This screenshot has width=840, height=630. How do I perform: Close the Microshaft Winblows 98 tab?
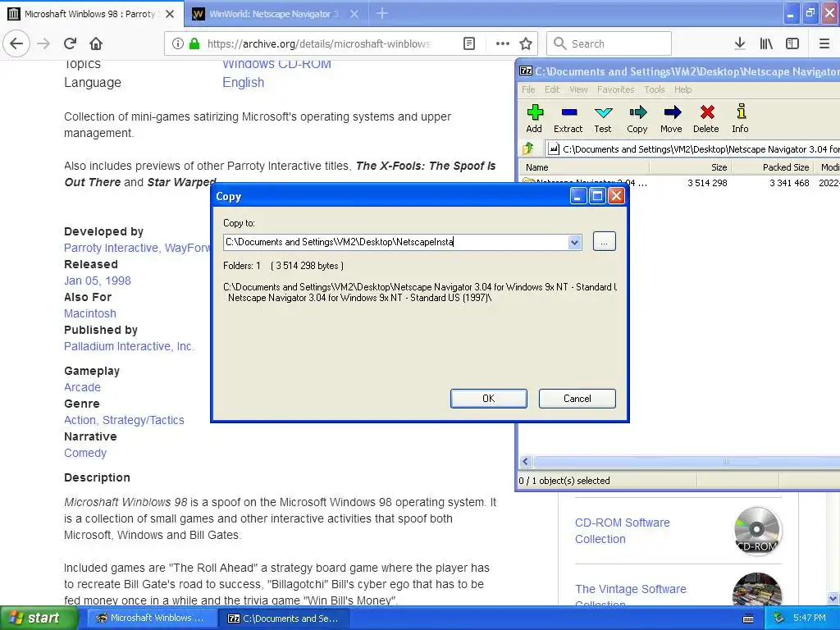(170, 14)
